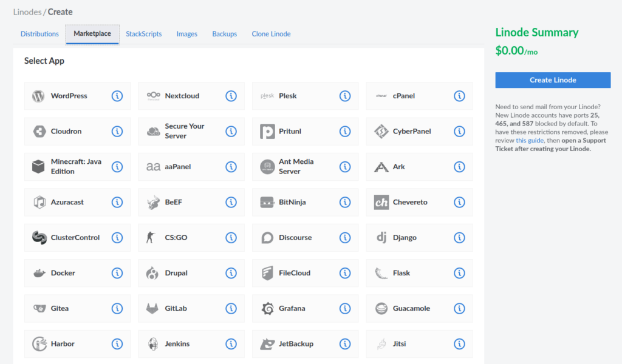Show Ant Media Server info
Viewport: 622px width, 364px height.
point(345,167)
